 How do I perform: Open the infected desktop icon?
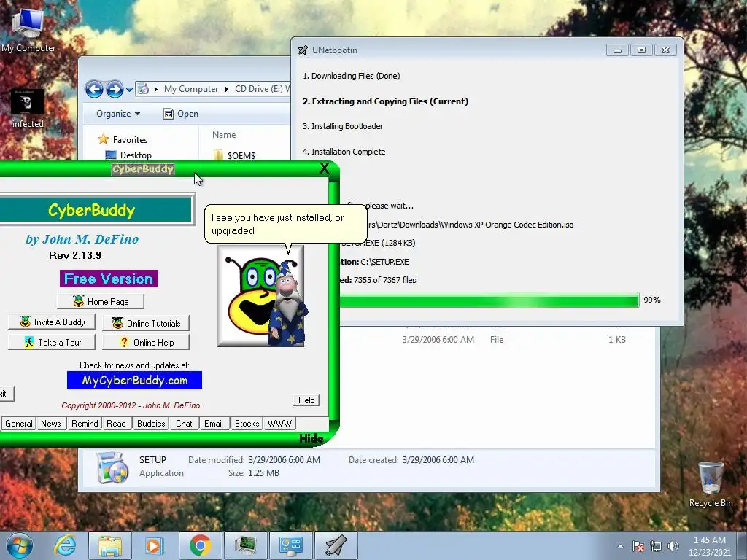click(28, 109)
